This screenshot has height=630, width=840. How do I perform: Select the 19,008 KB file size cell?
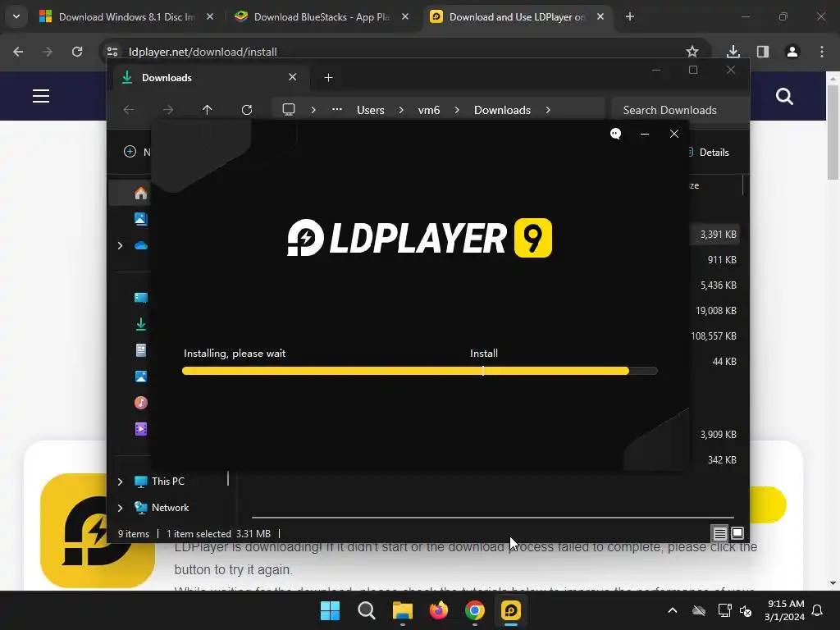click(715, 311)
